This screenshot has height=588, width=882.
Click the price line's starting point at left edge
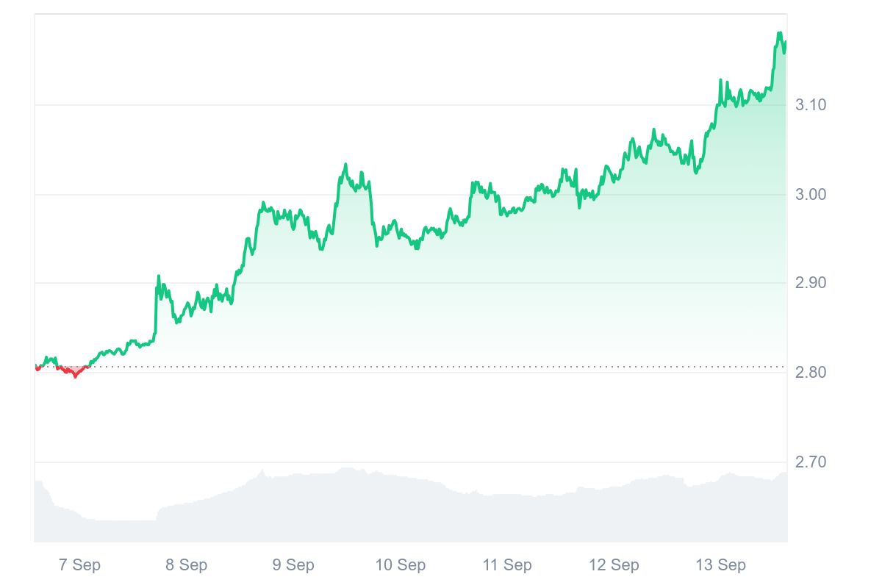coord(36,366)
